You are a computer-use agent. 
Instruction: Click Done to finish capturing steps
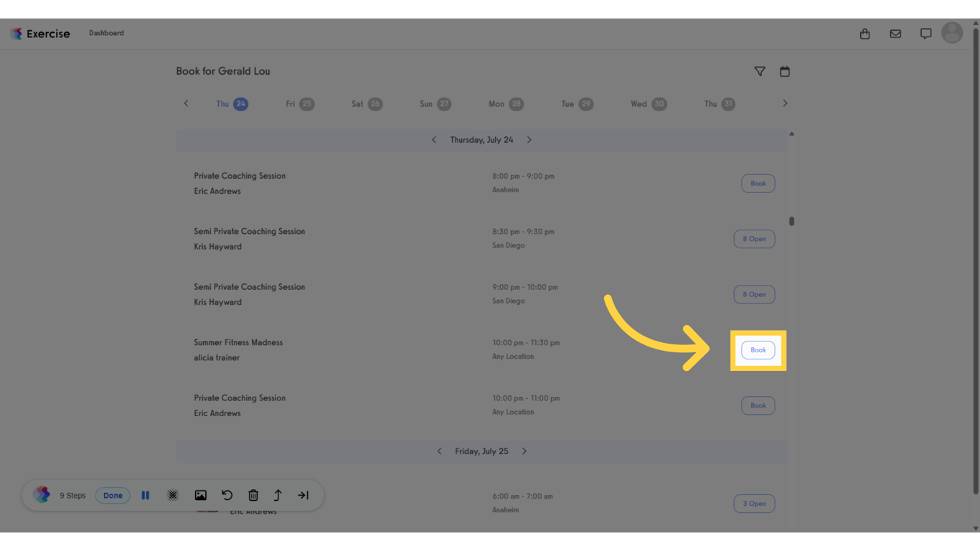pyautogui.click(x=112, y=495)
